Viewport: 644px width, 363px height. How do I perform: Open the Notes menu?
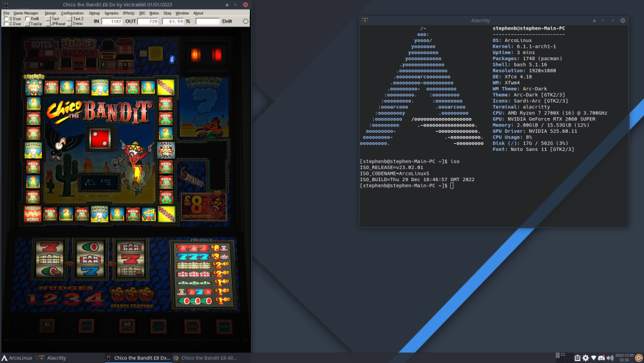(x=154, y=13)
